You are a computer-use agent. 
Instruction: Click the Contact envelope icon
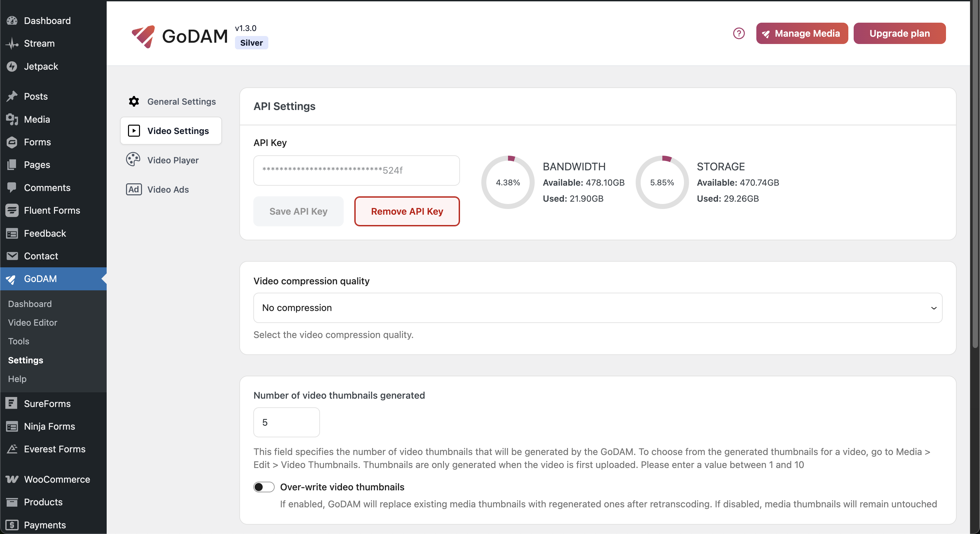12,256
